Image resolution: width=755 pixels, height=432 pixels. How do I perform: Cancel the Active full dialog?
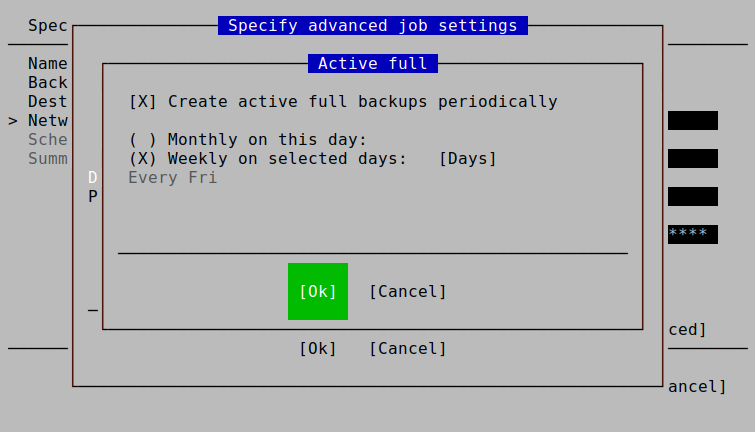tap(407, 291)
